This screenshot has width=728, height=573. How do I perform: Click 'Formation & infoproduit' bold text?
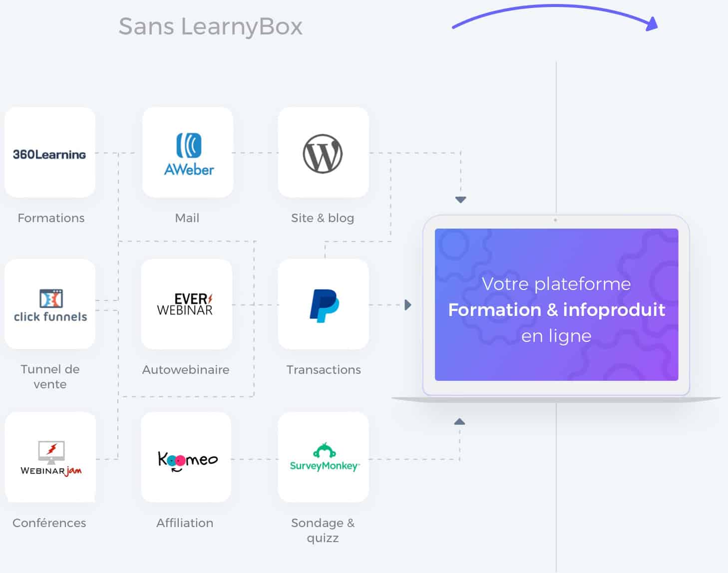556,310
